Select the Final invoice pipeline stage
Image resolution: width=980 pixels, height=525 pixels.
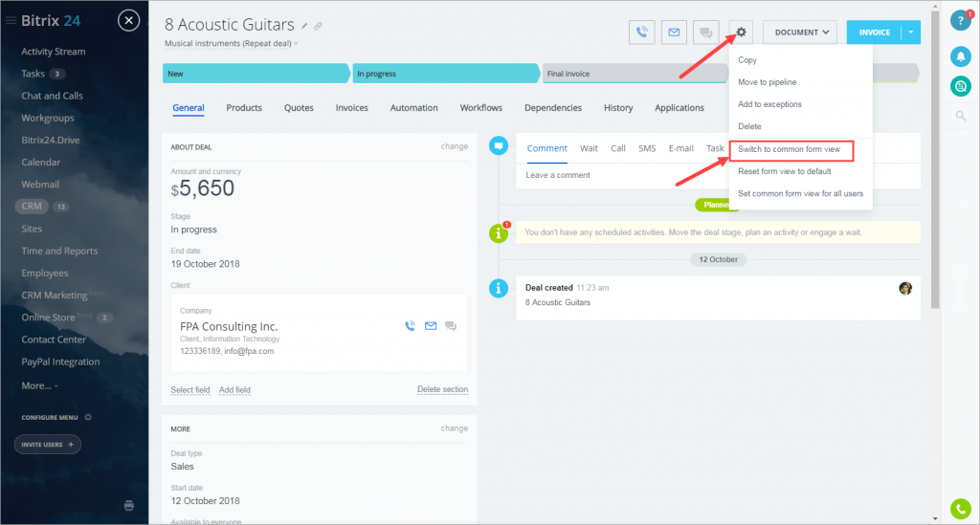point(635,74)
